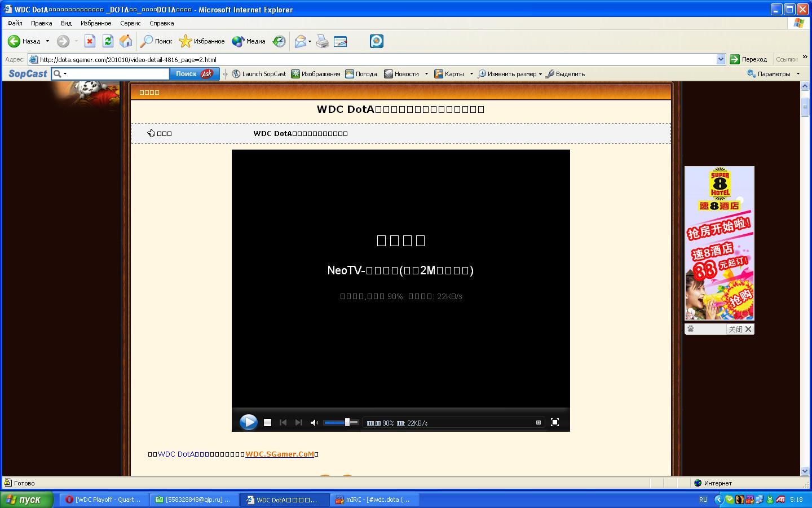This screenshot has width=812, height=508.
Task: Toggle fullscreen in the video player
Action: click(555, 422)
